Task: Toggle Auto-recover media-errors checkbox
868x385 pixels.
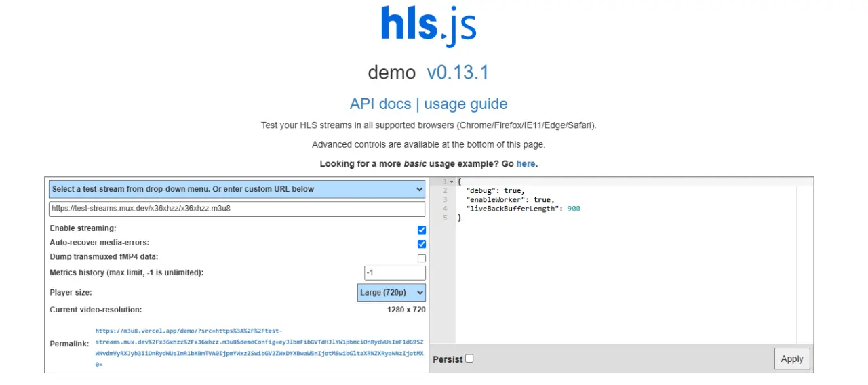Action: pos(422,244)
